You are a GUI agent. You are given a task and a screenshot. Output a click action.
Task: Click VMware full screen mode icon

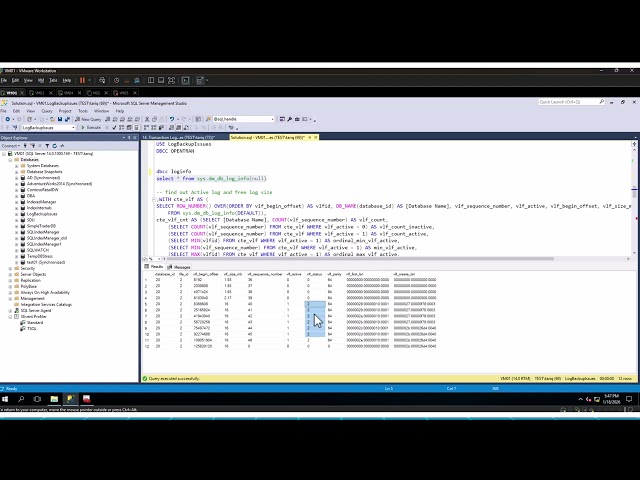pyautogui.click(x=171, y=80)
